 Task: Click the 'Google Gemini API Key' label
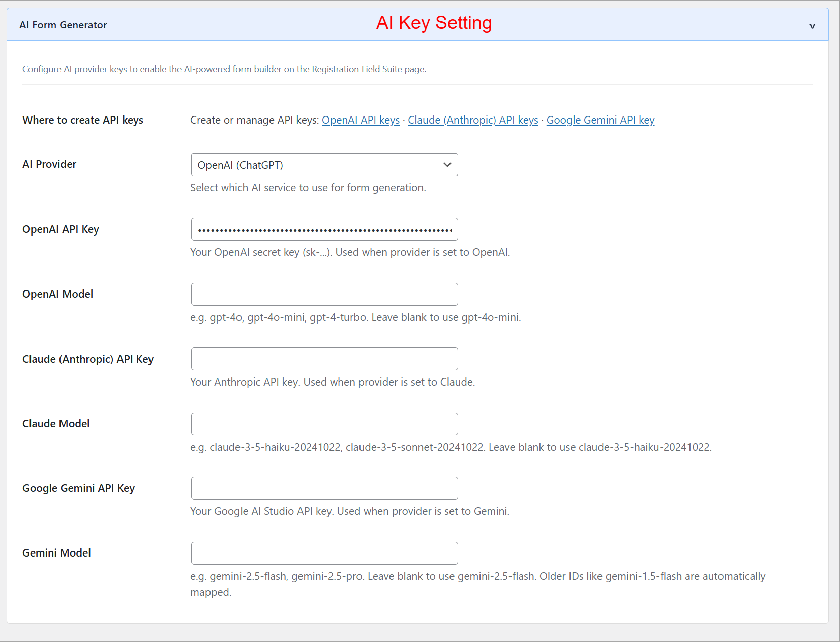[x=78, y=488]
